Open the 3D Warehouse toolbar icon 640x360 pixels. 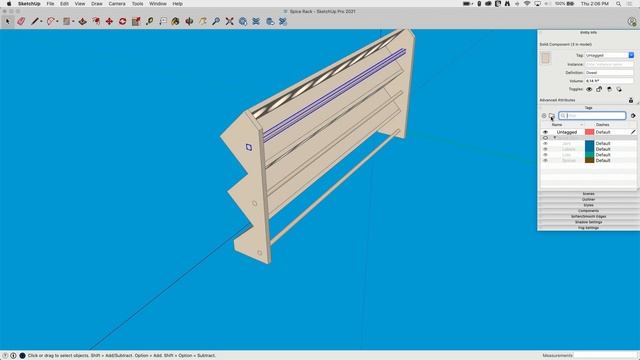243,21
